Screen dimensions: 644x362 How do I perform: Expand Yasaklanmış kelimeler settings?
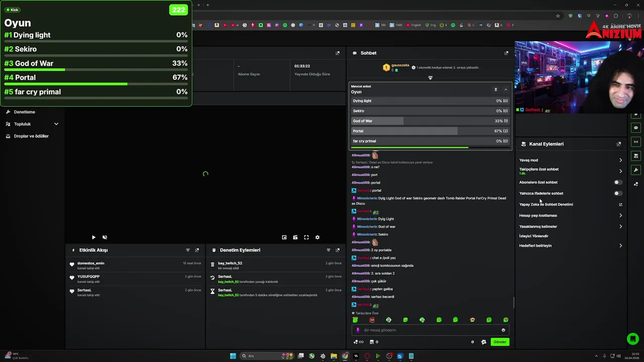tap(571, 226)
